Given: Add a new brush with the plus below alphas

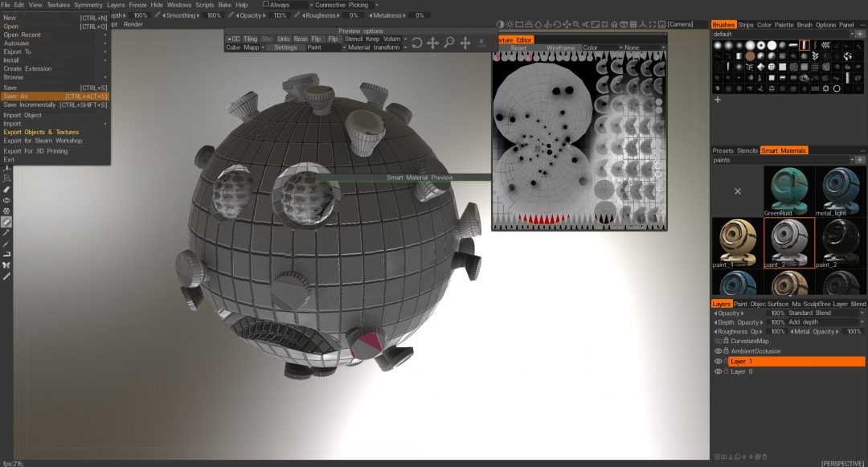Looking at the screenshot, I should 718,100.
